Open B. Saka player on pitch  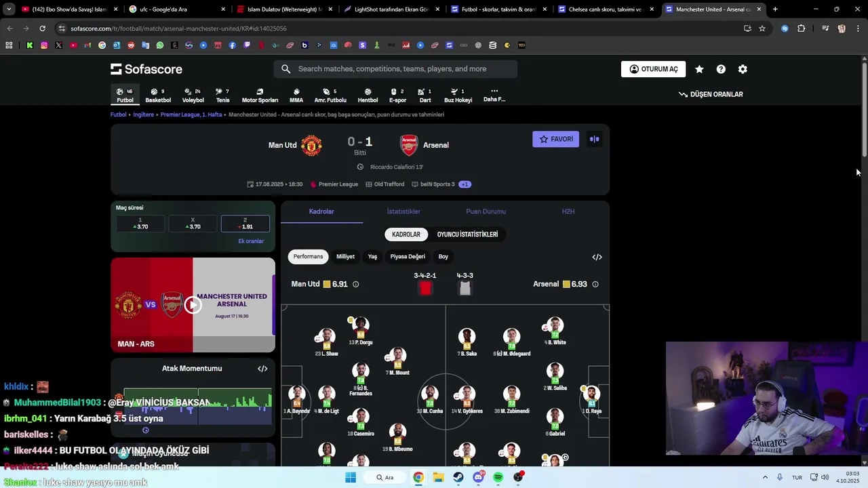(467, 342)
